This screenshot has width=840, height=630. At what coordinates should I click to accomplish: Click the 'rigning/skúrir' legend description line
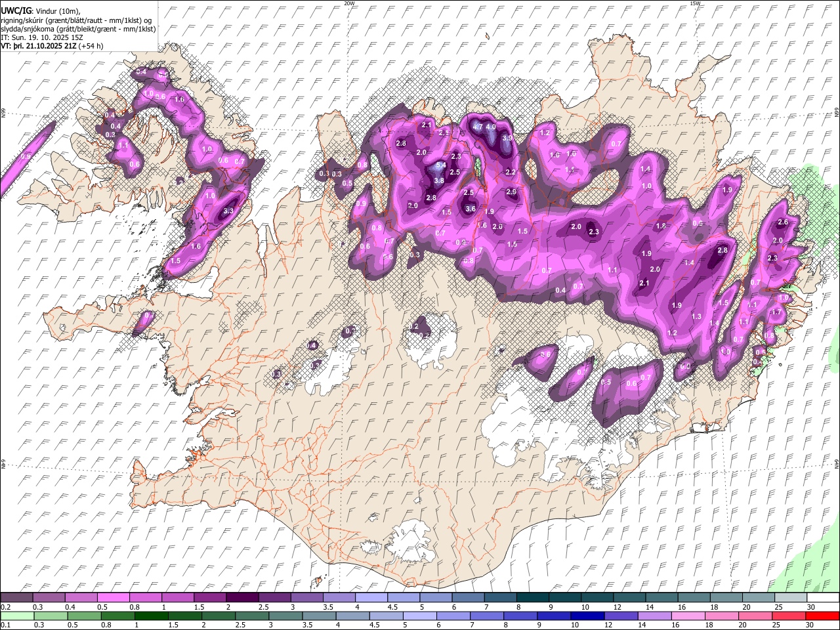click(x=77, y=20)
